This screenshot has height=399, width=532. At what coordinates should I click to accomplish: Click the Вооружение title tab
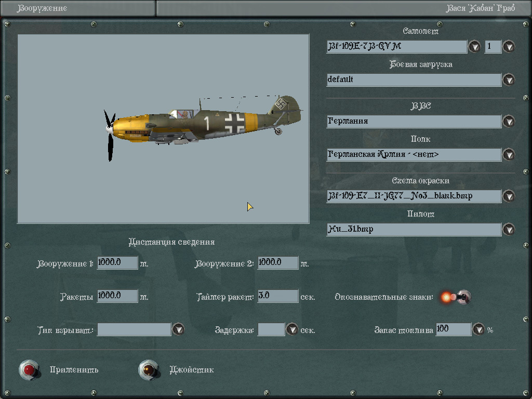click(43, 8)
